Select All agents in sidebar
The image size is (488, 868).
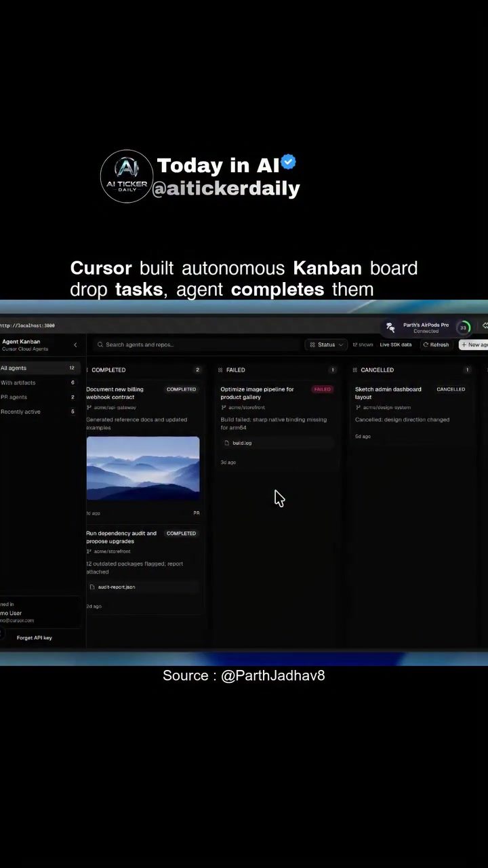coord(39,368)
